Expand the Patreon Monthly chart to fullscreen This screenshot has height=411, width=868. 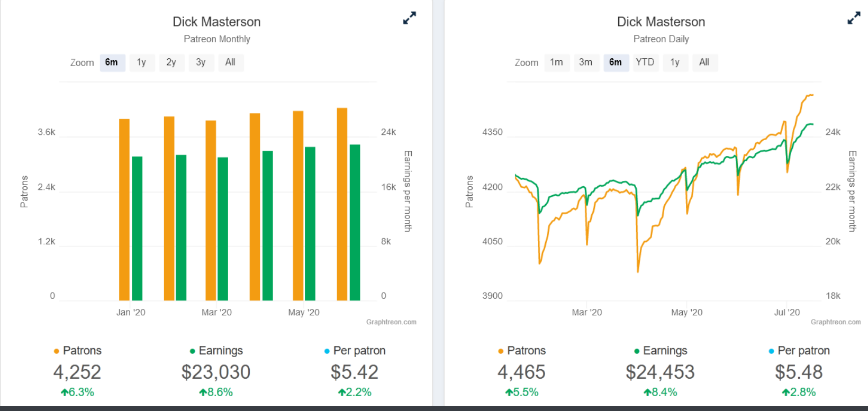click(409, 18)
